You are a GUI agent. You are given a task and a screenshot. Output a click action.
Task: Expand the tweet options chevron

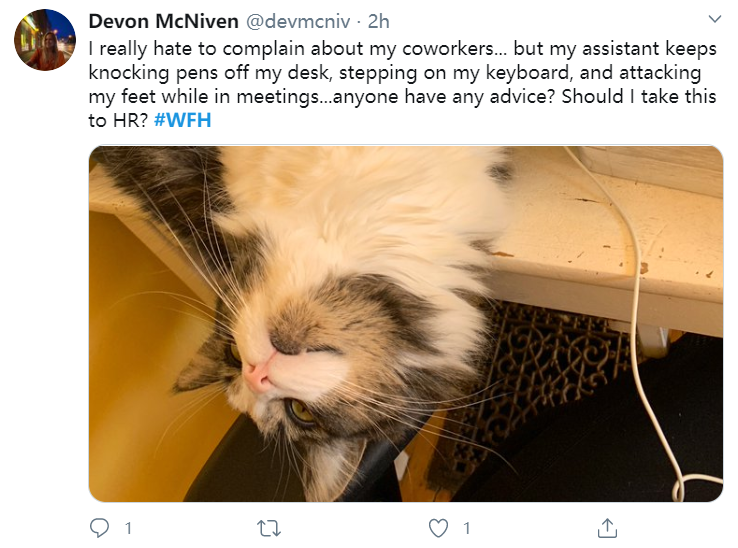click(715, 19)
